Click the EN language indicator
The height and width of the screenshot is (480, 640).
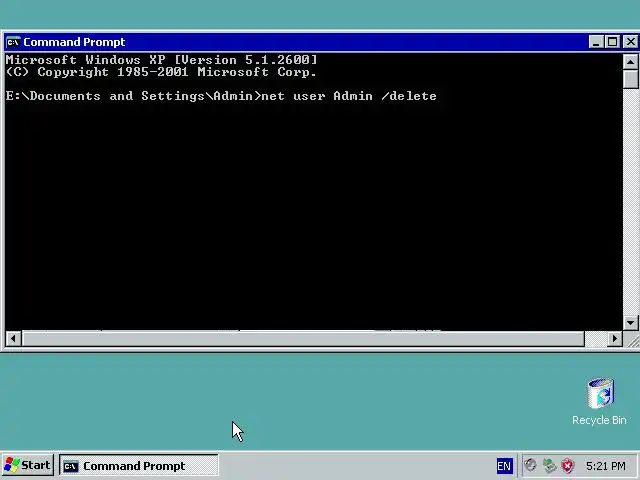point(504,466)
